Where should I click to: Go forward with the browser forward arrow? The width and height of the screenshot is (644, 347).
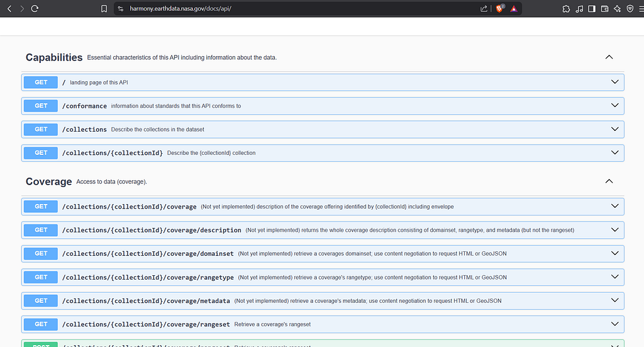click(22, 9)
